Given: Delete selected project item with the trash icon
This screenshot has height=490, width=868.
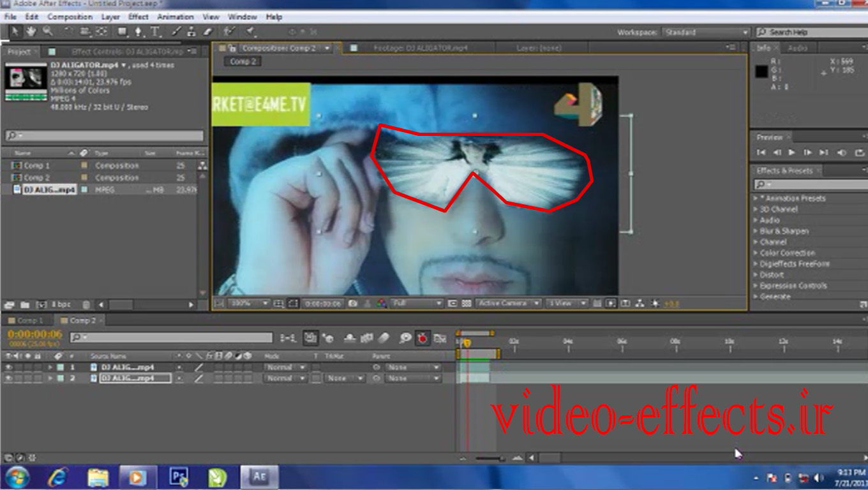Looking at the screenshot, I should pyautogui.click(x=86, y=305).
